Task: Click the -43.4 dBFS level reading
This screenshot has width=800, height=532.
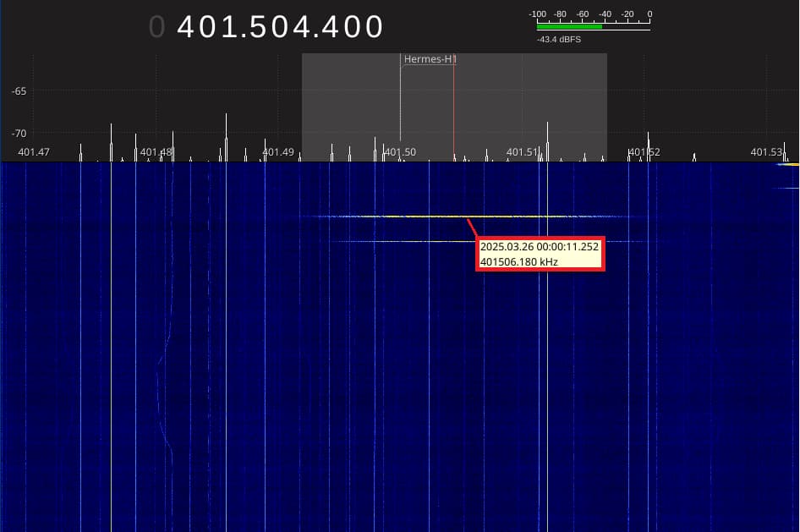Action: [559, 40]
